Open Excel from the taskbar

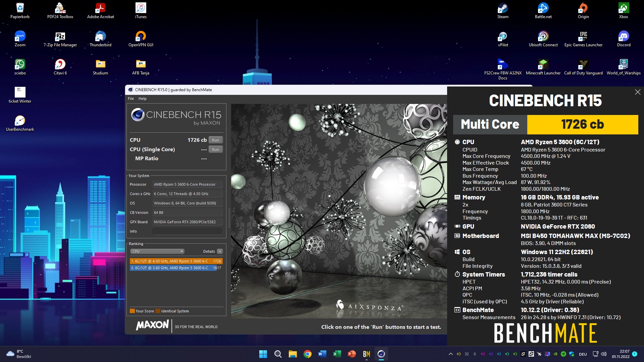click(x=337, y=354)
